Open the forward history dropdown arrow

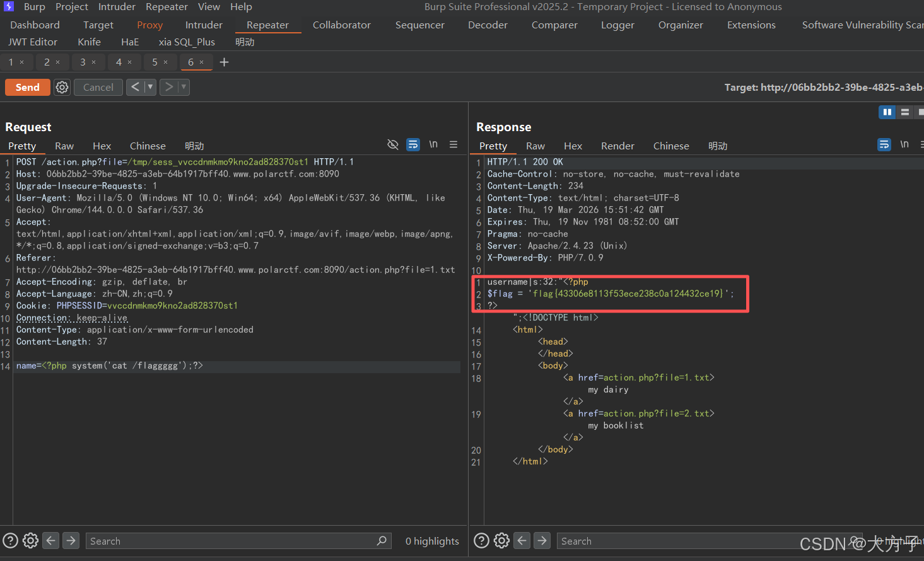pos(184,87)
